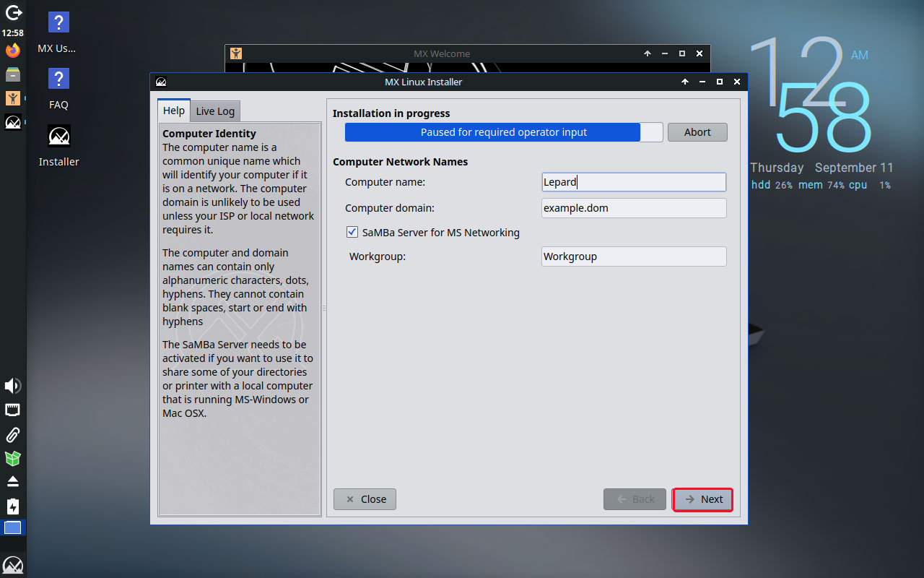Minimize the MX Linux Installer window
Screen dimensions: 924x578
click(x=702, y=82)
